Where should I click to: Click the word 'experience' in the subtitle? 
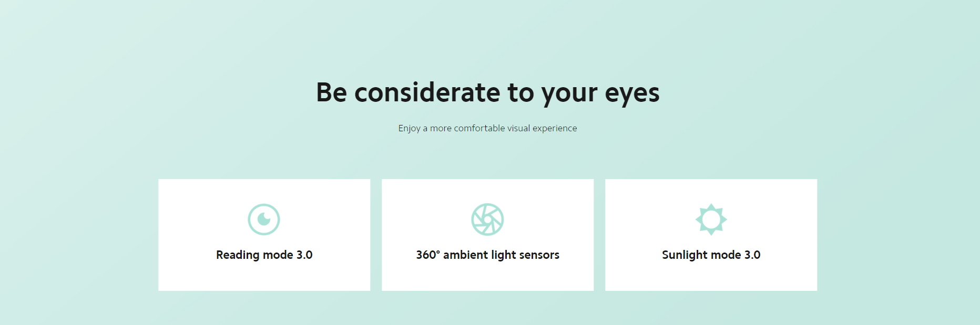pos(555,129)
